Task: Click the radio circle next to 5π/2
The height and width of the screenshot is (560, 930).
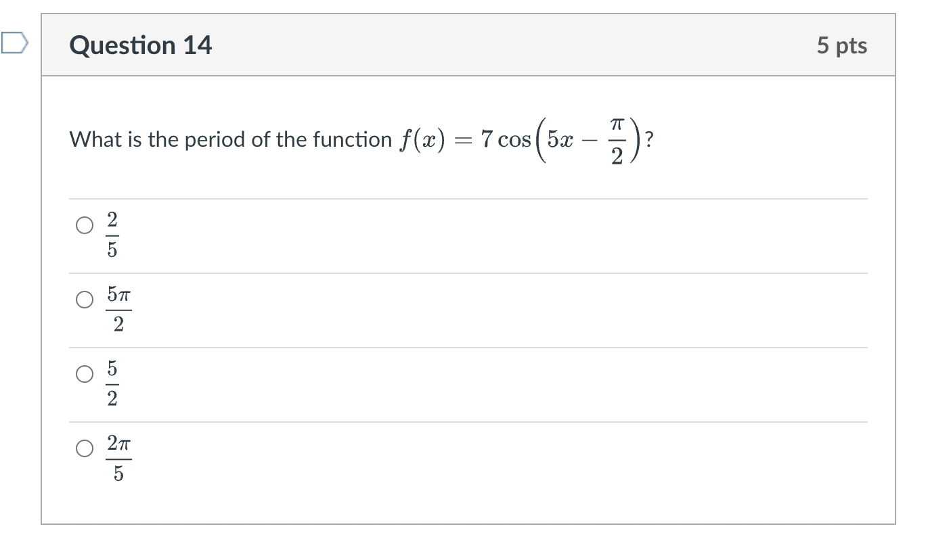Action: [84, 299]
